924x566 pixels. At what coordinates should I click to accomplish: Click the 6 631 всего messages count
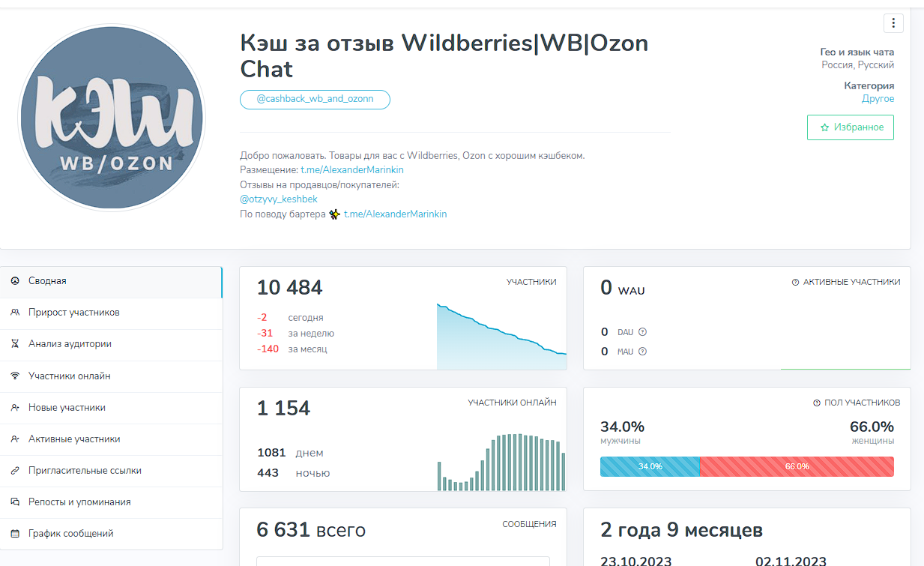click(311, 531)
